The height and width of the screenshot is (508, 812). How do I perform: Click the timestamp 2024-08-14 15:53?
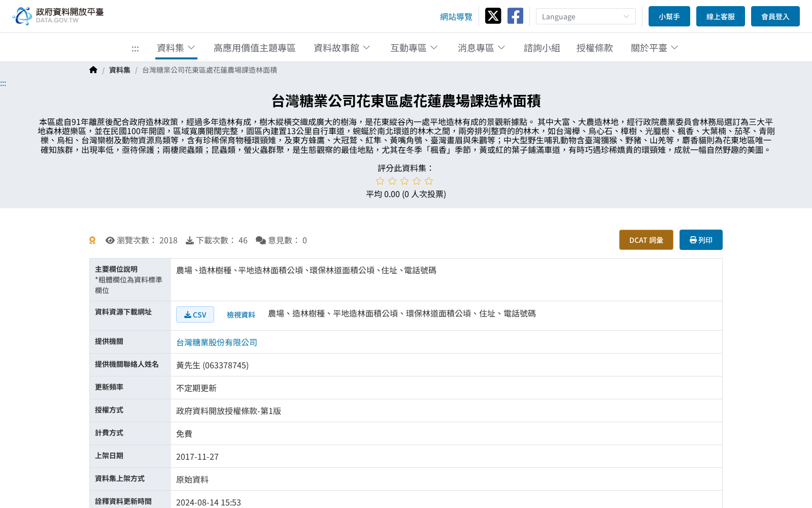(209, 502)
